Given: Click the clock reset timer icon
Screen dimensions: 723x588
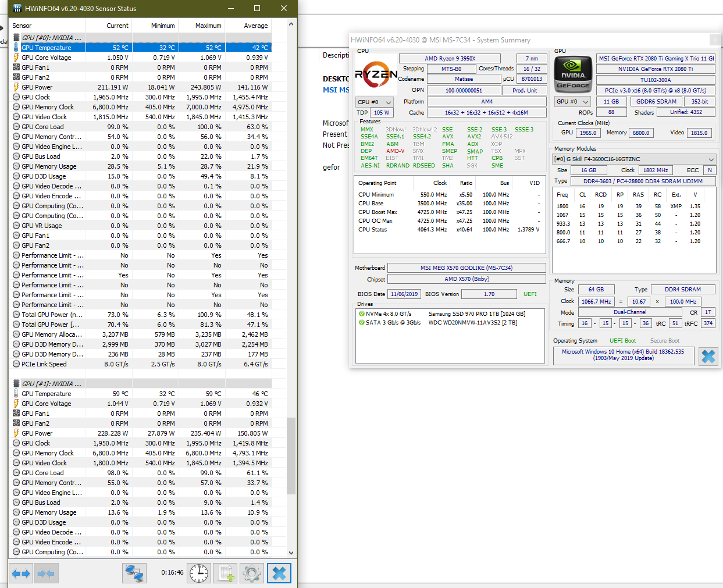Looking at the screenshot, I should point(199,573).
